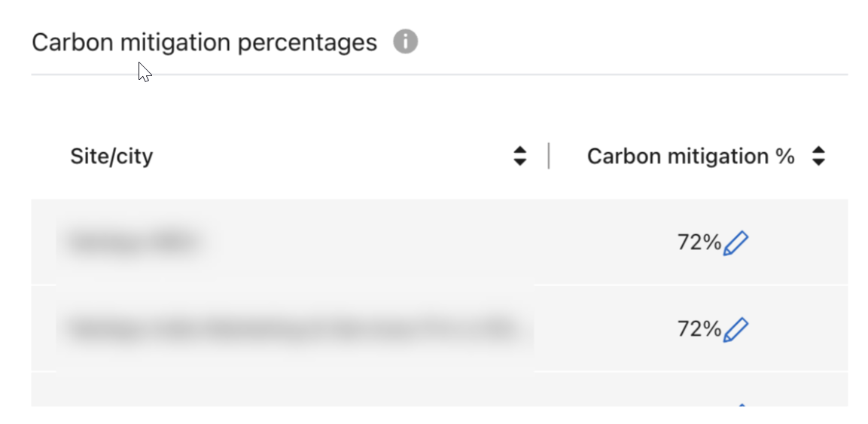868x424 pixels.
Task: Click the border between first and second rows
Action: point(439,285)
